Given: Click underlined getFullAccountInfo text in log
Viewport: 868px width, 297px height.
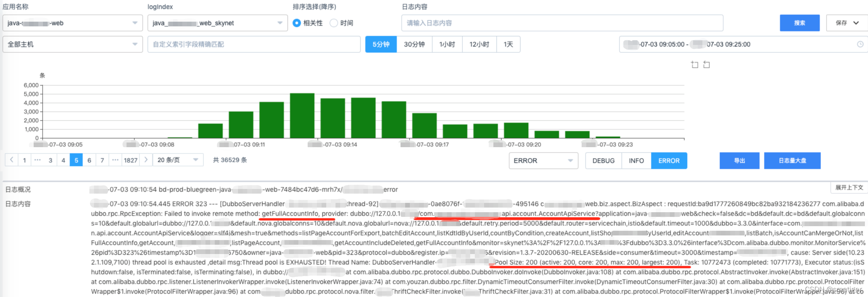Looking at the screenshot, I should 290,214.
